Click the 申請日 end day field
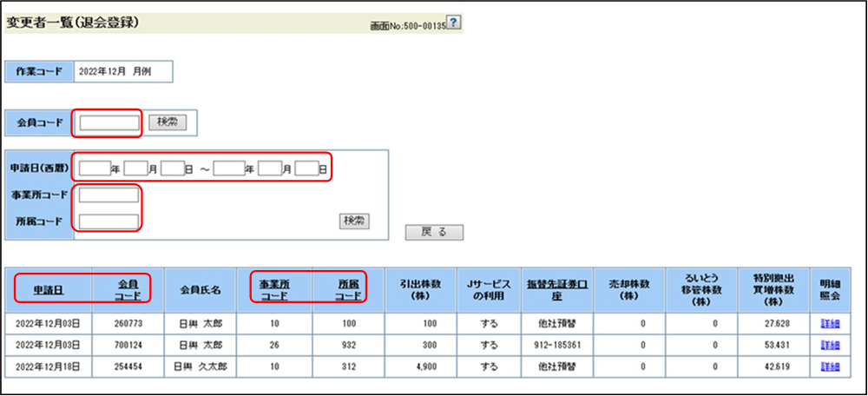 (306, 168)
